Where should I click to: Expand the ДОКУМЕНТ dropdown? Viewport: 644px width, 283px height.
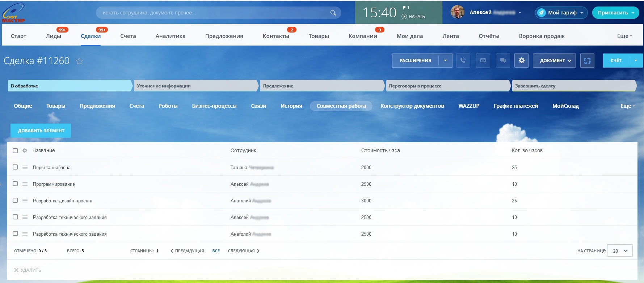[555, 61]
